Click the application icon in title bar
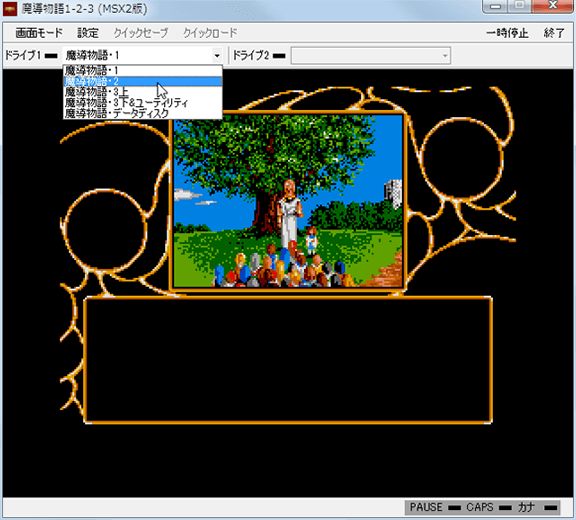Viewport: 576px width, 520px height. (x=10, y=9)
